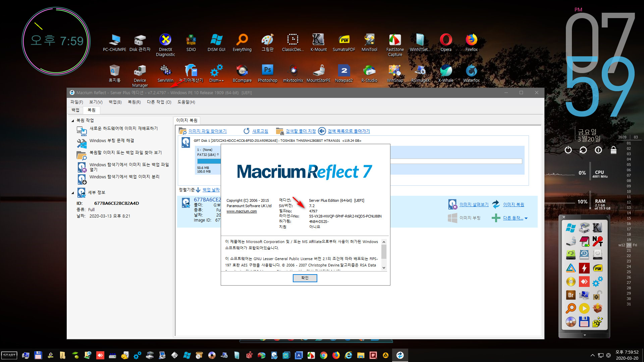Click lock icon on desktop widget
644x362 pixels.
click(613, 150)
